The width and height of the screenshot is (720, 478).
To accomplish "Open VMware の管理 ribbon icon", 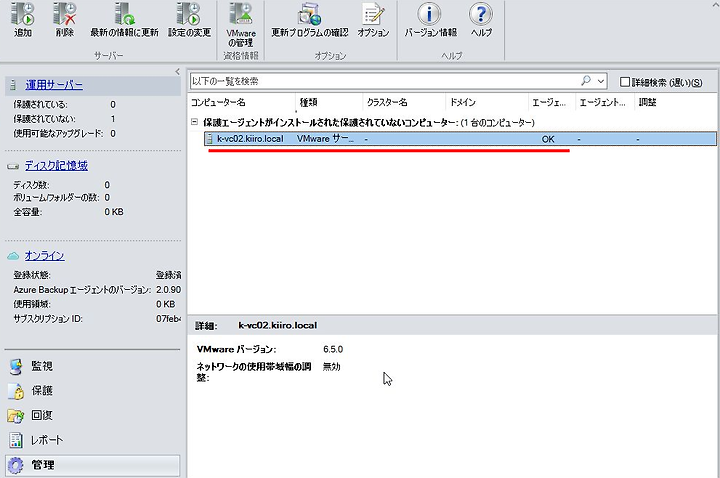I will 241,14.
